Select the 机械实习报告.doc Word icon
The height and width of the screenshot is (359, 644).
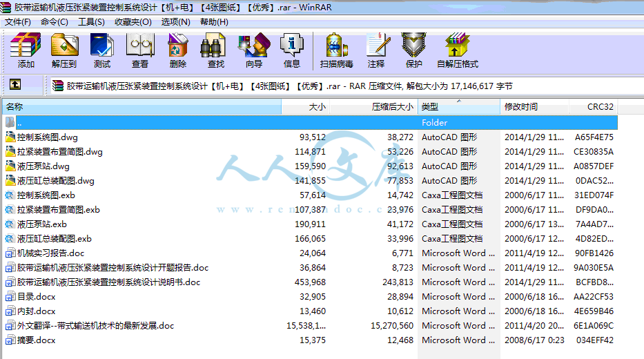(10, 253)
